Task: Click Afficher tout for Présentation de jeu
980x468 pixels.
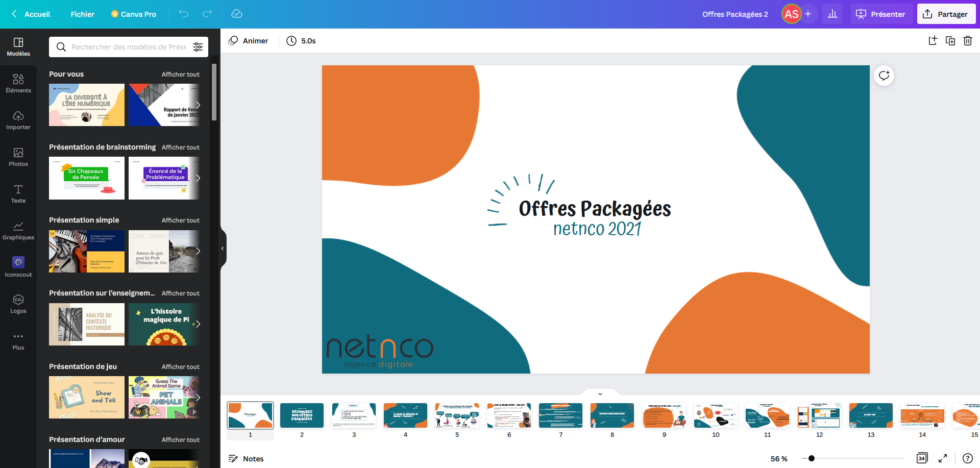Action: (181, 367)
